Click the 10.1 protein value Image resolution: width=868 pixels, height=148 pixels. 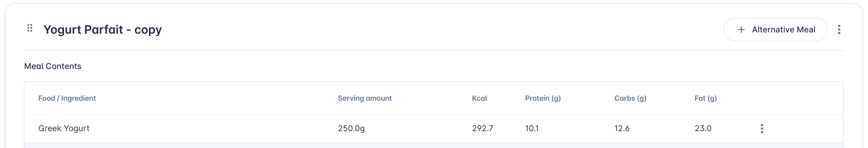(531, 129)
